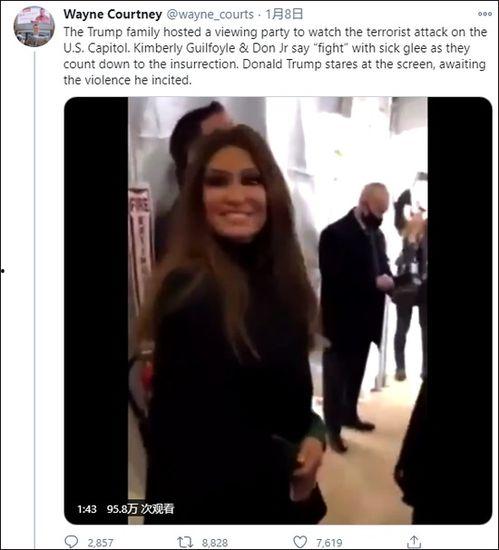Click the left black letterbox of video

[96, 310]
